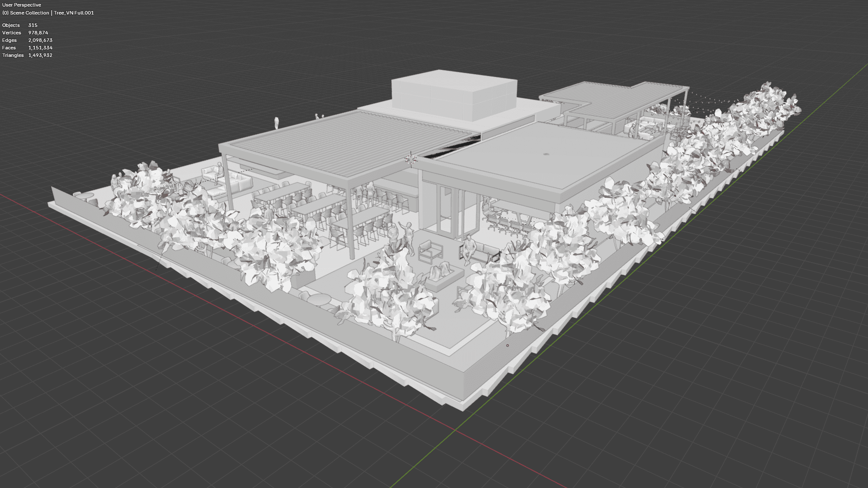
Task: Click the Tree_VN Full.001 object name text
Action: [74, 13]
